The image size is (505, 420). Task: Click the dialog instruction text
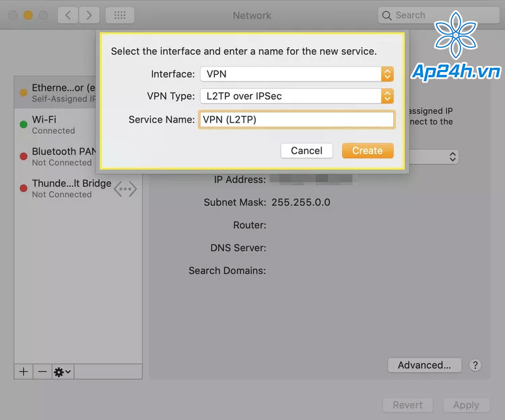tap(244, 51)
